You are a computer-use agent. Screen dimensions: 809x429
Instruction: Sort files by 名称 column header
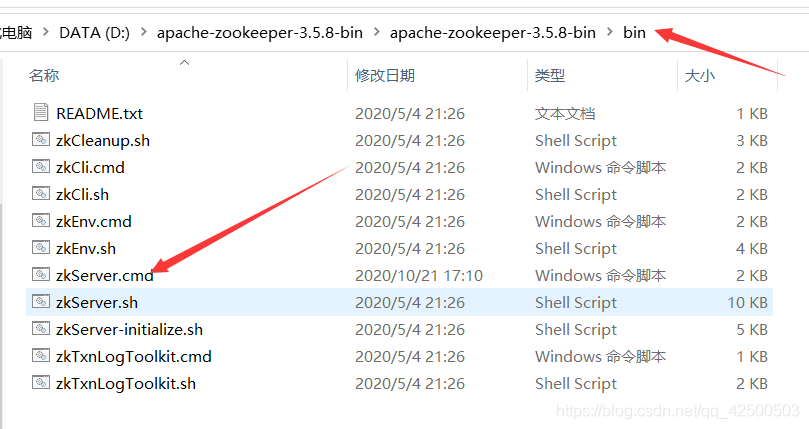[x=44, y=75]
